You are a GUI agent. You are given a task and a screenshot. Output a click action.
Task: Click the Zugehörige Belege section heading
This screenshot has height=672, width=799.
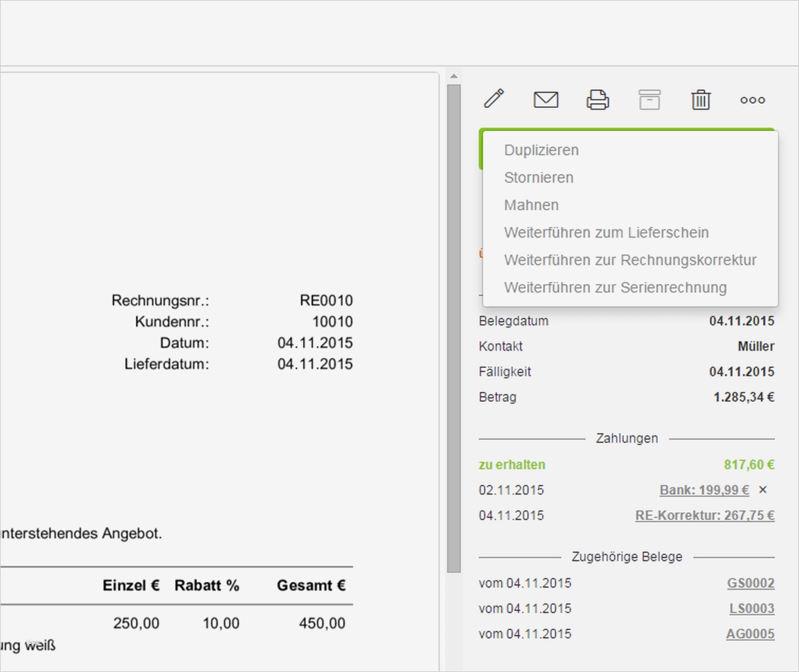point(627,557)
